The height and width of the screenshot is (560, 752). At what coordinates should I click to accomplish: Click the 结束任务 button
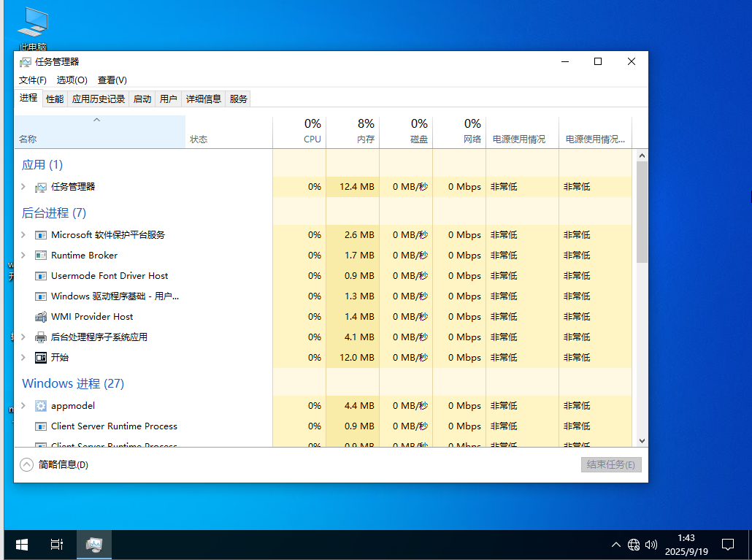[x=611, y=464]
